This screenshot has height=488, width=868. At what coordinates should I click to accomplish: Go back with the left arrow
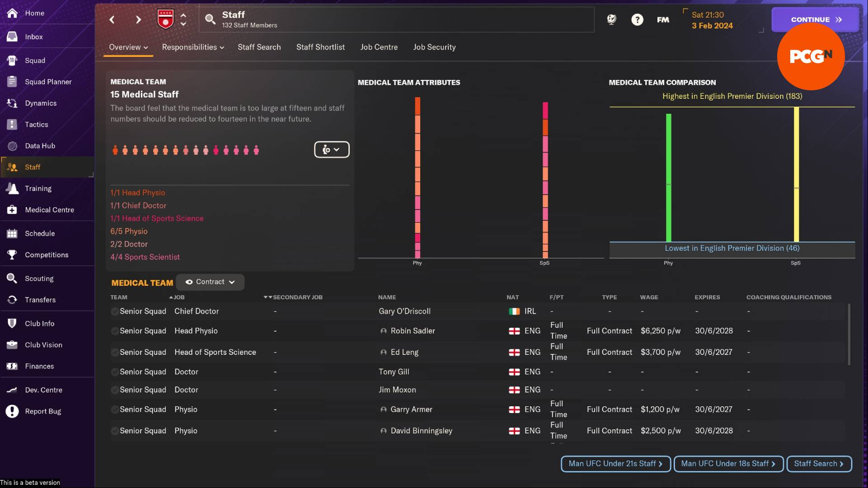pyautogui.click(x=112, y=19)
